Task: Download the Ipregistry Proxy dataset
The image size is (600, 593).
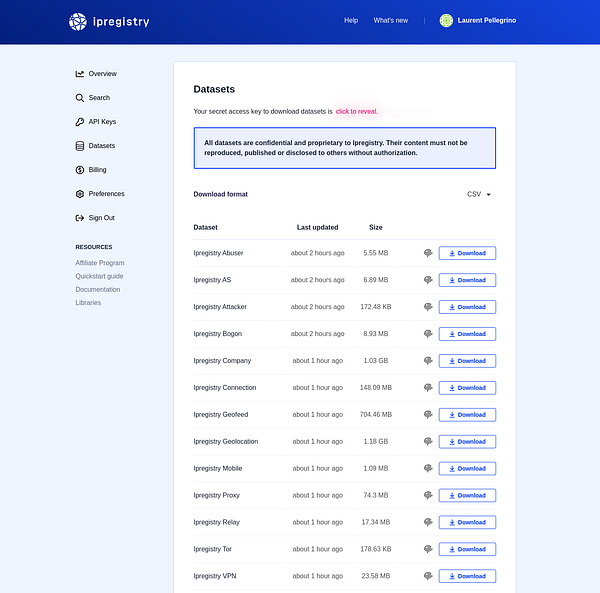Action: [467, 495]
